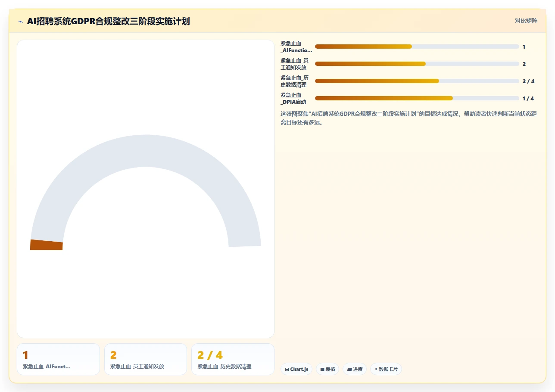The width and height of the screenshot is (555, 392).
Task: Click the 2 / 4 value of 历史数据清理 row
Action: [x=528, y=81]
